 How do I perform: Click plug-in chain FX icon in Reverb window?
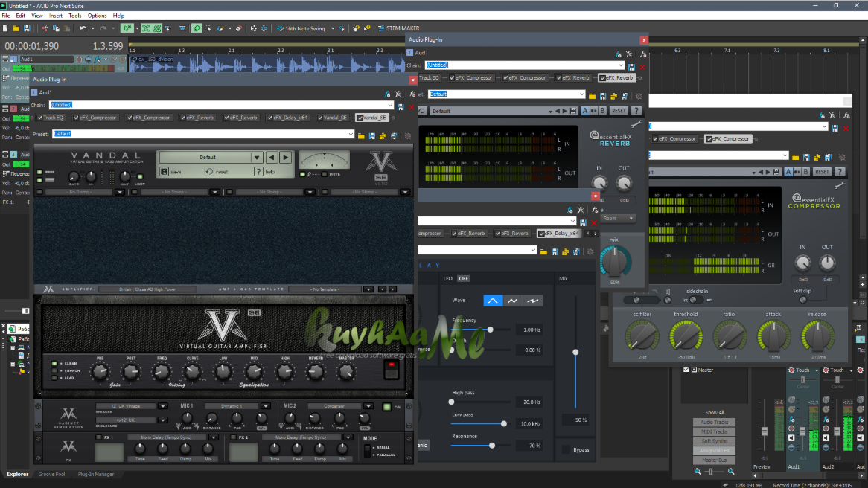619,54
